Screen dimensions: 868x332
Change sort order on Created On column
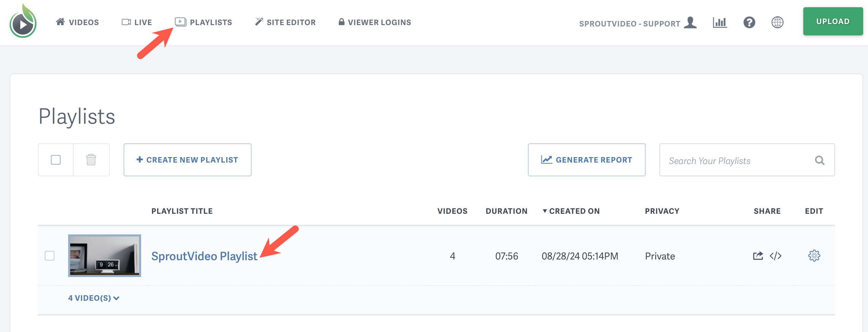571,211
